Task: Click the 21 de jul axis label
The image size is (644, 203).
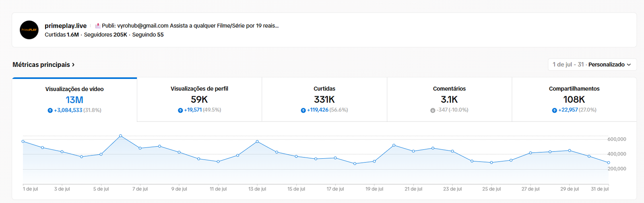Action: pos(413,189)
